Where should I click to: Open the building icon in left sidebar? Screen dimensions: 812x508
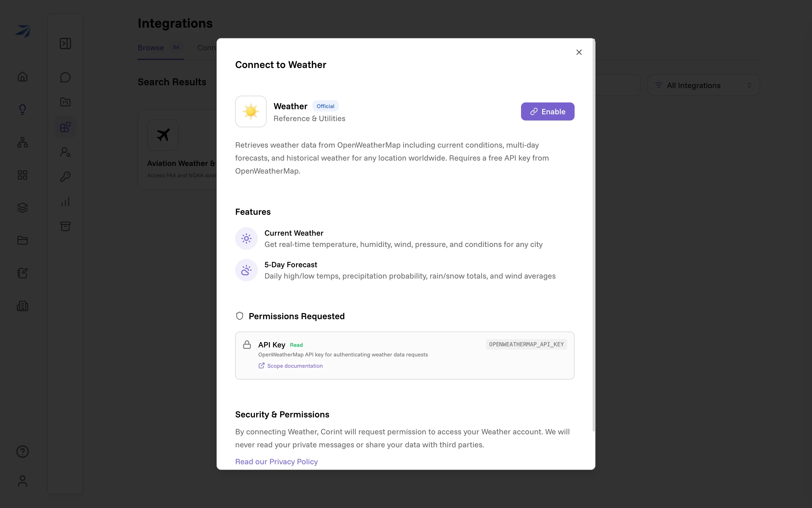(23, 306)
